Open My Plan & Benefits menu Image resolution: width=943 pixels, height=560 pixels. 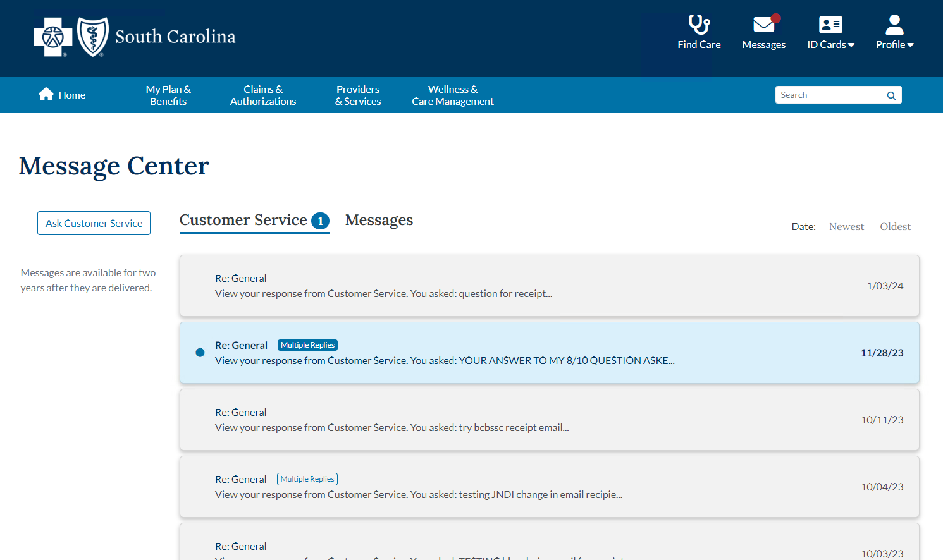tap(168, 95)
